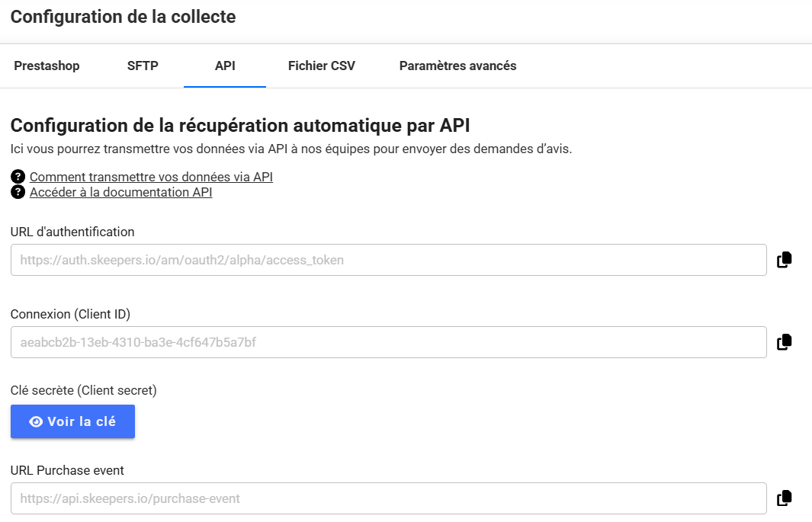
Task: Copy the URL d'authentification value
Action: point(784,260)
